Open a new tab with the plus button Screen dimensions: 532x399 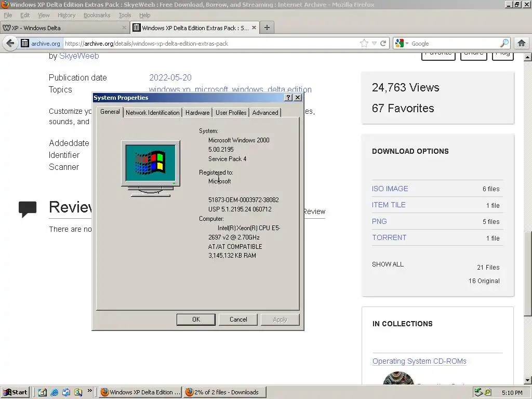pyautogui.click(x=267, y=28)
